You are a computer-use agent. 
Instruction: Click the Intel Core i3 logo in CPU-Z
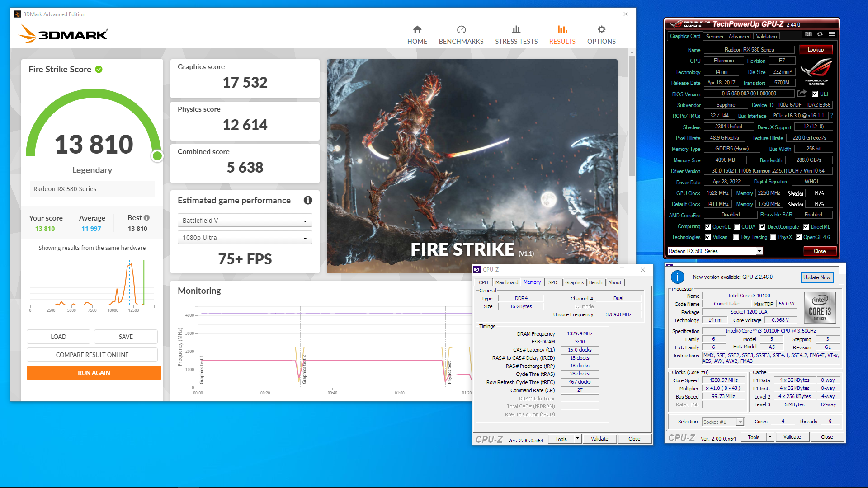tap(820, 307)
